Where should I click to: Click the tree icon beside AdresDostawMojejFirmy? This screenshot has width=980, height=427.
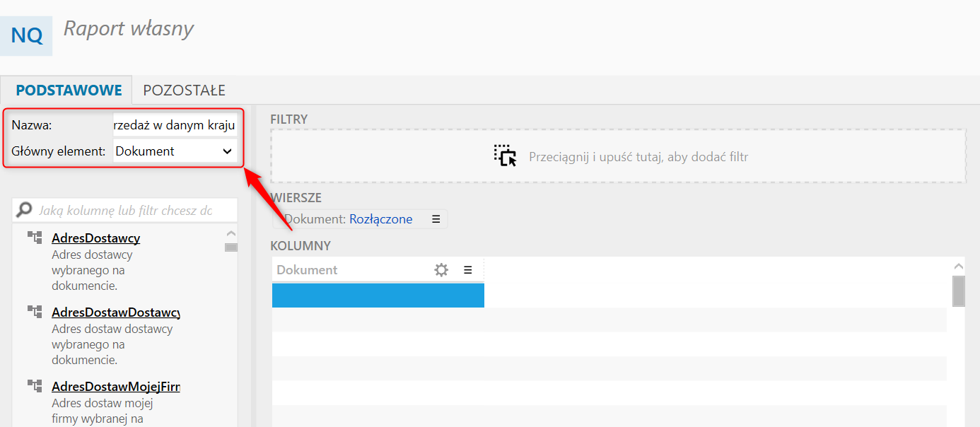click(x=34, y=386)
